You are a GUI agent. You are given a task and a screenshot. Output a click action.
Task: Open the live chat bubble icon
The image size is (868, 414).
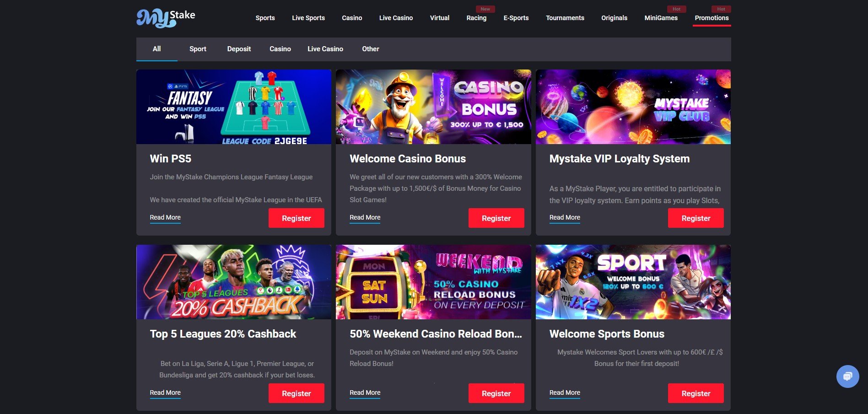[x=847, y=376]
